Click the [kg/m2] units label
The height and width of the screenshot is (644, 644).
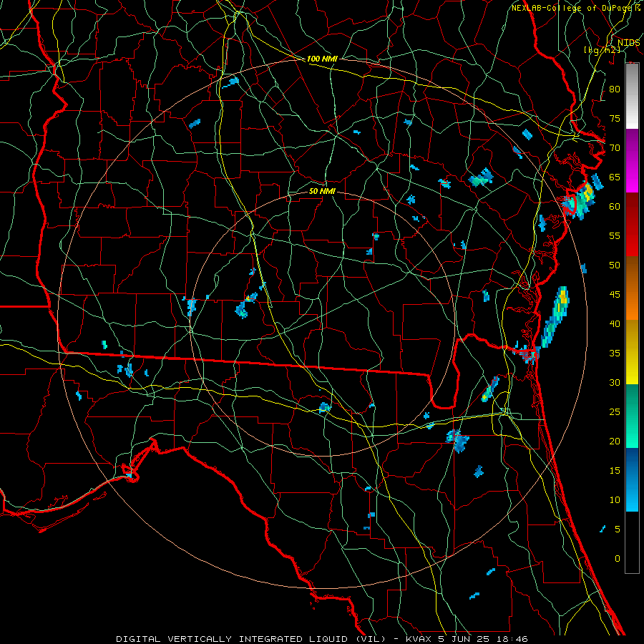[x=602, y=50]
